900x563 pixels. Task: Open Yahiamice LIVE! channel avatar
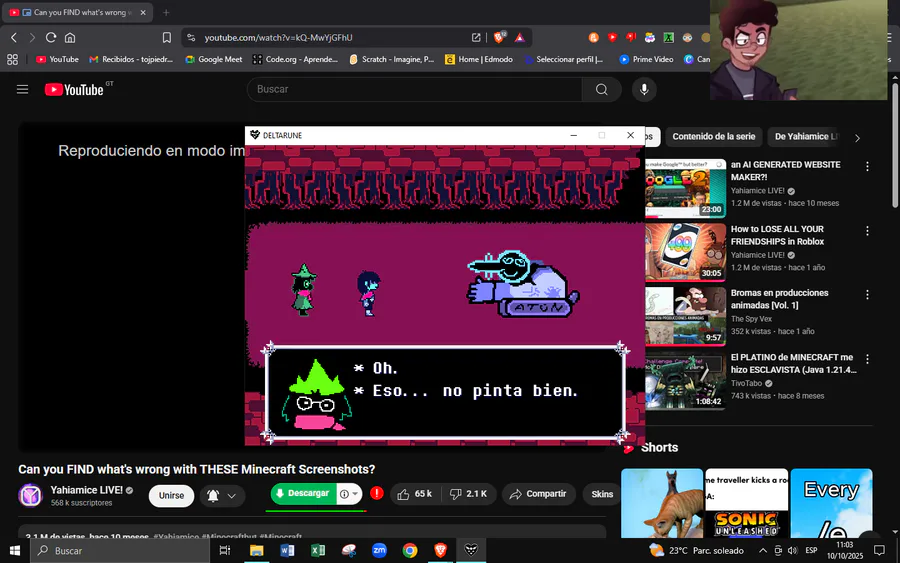point(30,495)
